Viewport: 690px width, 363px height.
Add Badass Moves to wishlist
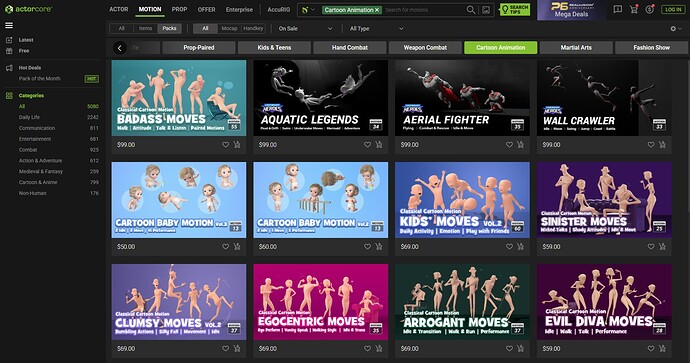coord(225,145)
